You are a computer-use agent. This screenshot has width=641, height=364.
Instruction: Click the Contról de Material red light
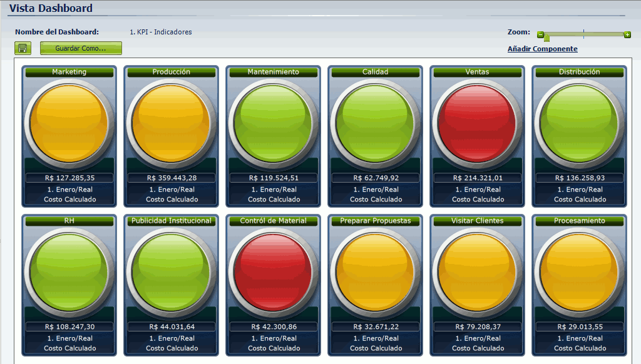click(273, 270)
